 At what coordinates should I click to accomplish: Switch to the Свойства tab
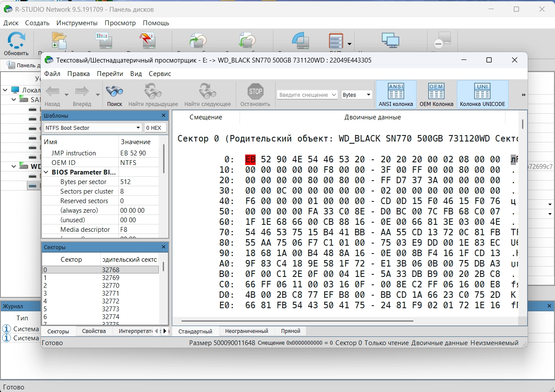click(x=94, y=331)
